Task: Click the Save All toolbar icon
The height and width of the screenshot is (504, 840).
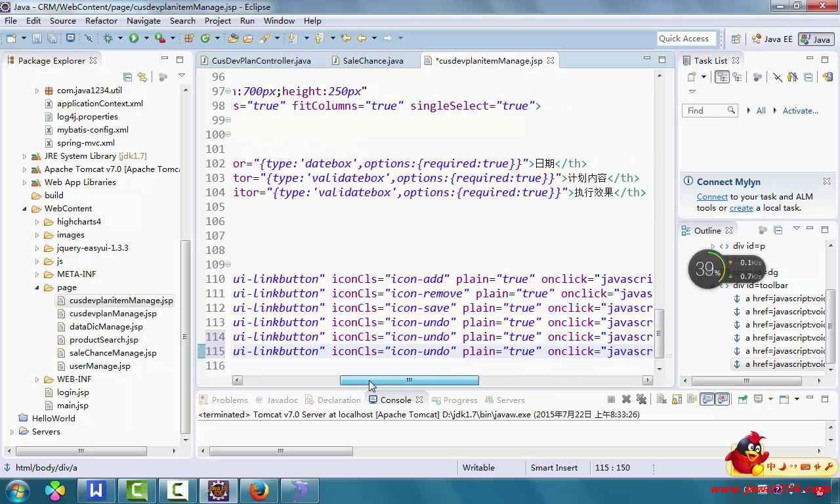Action: [52, 39]
